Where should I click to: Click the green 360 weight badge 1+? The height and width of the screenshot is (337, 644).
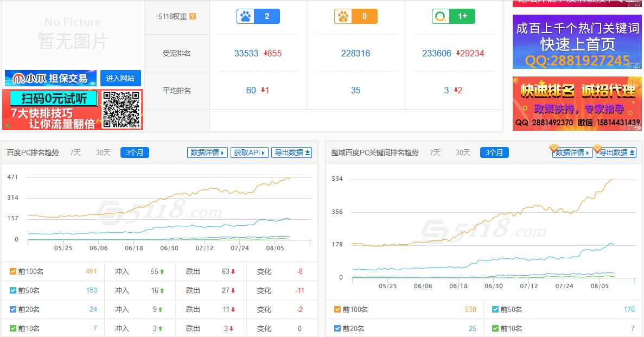click(454, 16)
